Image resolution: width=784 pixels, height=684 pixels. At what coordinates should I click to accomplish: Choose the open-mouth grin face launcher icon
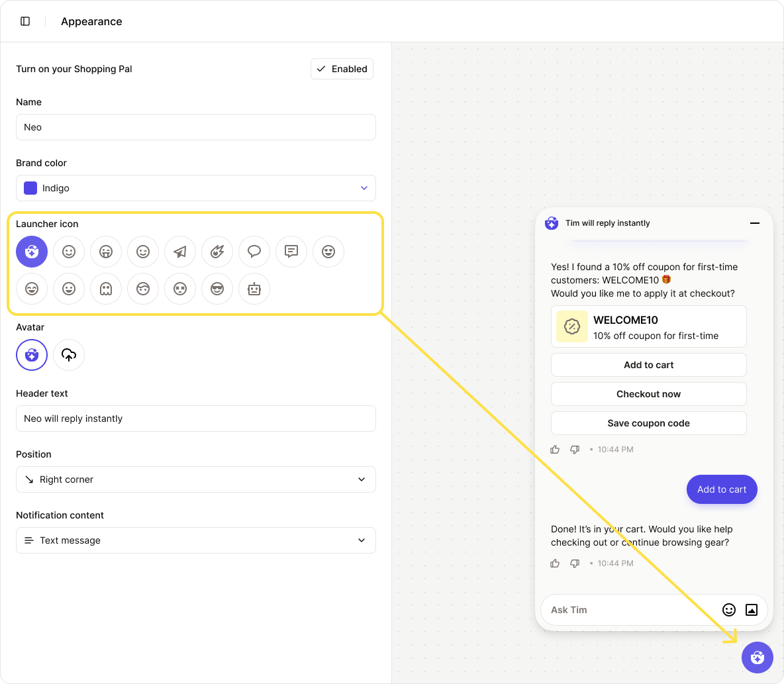tap(68, 289)
